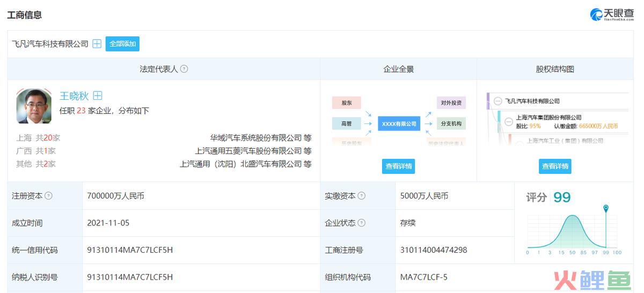Select 5000万人民币 paid-in capital value
Image resolution: width=644 pixels, height=293 pixels.
tap(424, 196)
